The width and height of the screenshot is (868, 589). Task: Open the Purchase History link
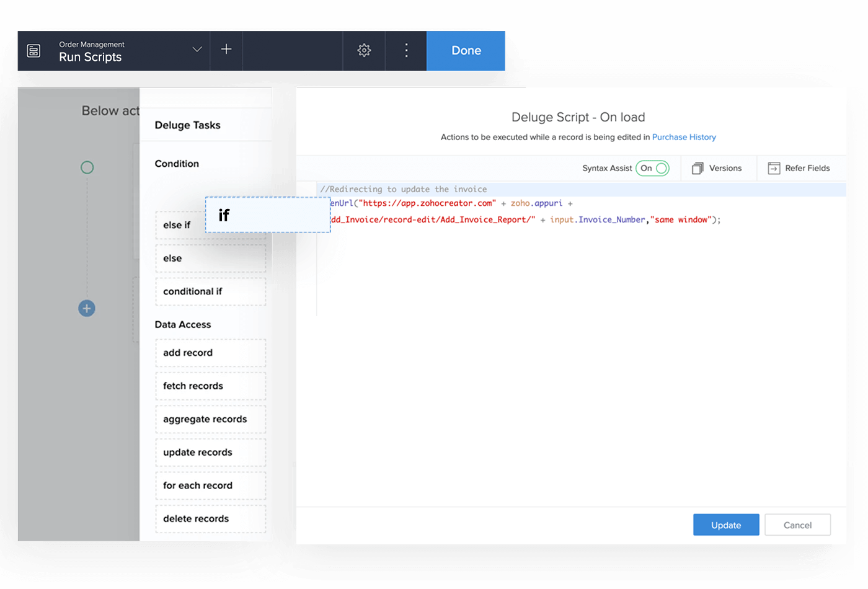(684, 137)
